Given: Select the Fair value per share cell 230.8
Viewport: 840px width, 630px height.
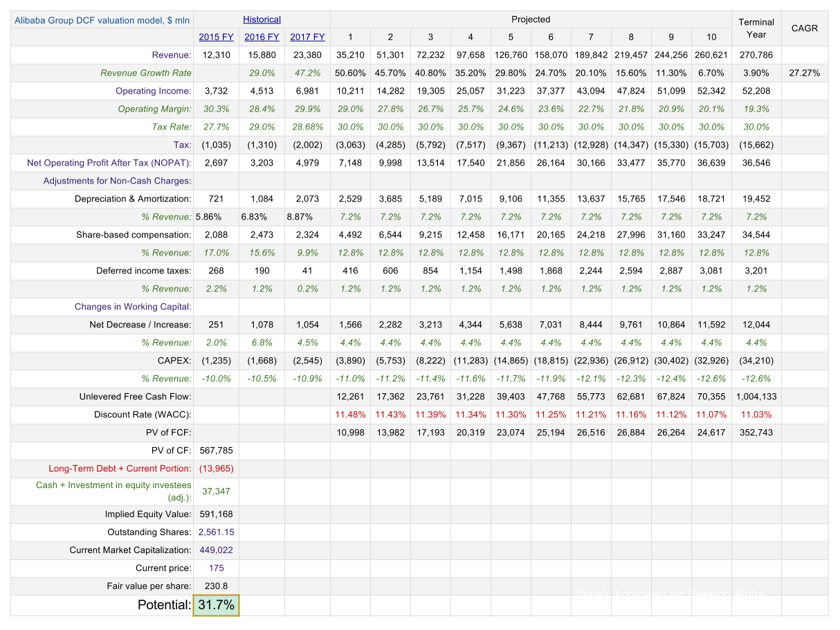Looking at the screenshot, I should click(x=215, y=586).
